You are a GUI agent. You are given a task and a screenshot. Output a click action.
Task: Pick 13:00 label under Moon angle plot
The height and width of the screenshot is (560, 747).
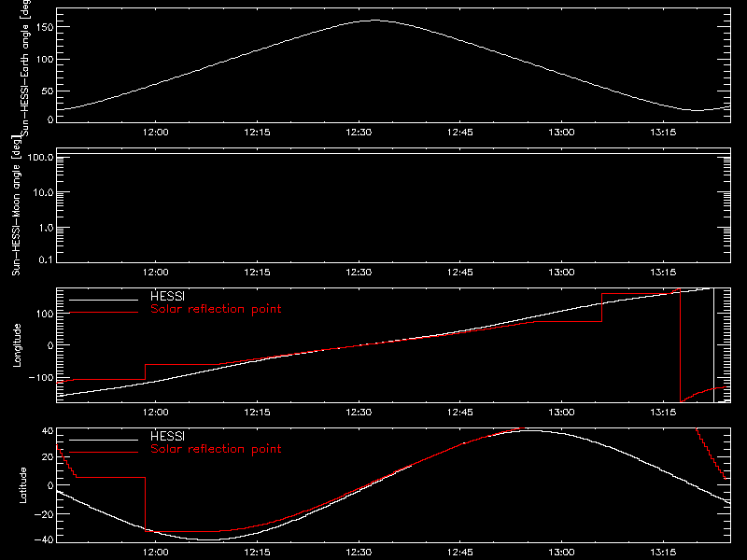561,272
